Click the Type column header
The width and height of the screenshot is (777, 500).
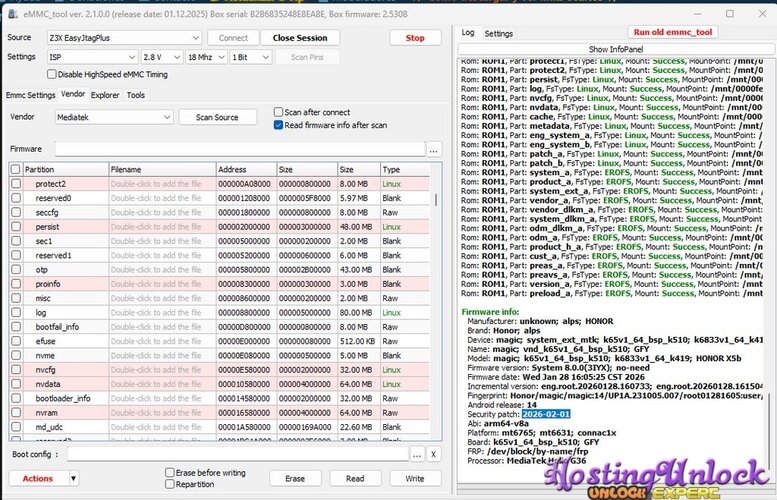[x=405, y=169]
